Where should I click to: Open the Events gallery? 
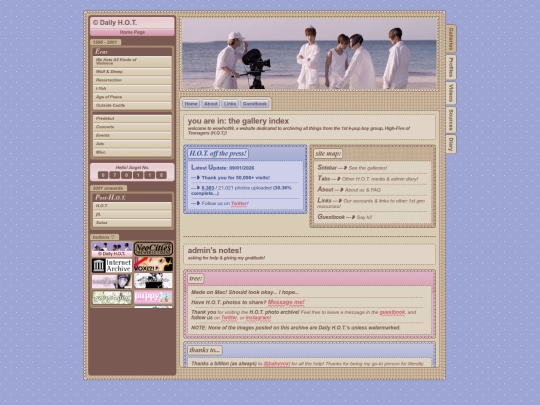(x=132, y=135)
